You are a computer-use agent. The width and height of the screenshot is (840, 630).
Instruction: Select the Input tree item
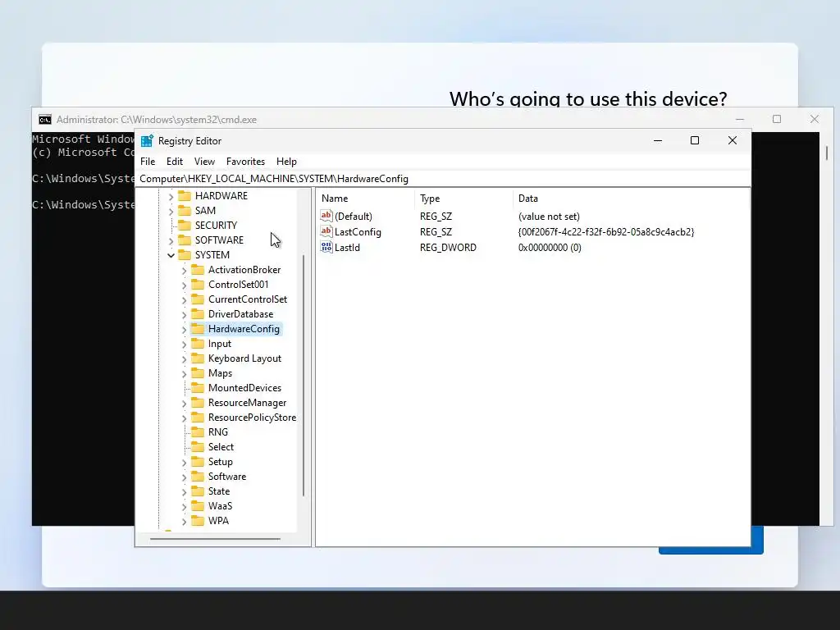click(x=220, y=344)
